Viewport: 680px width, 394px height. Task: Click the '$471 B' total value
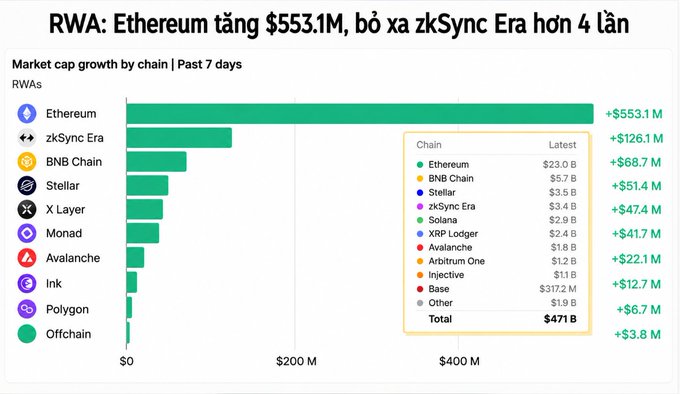560,319
